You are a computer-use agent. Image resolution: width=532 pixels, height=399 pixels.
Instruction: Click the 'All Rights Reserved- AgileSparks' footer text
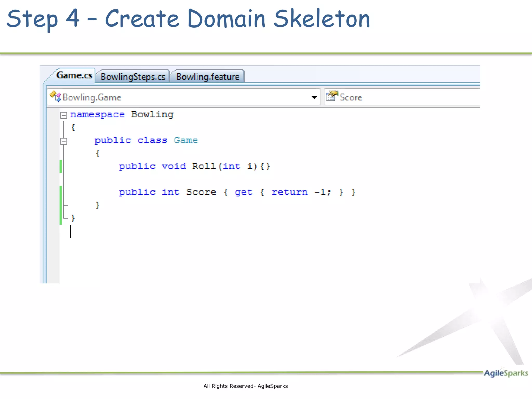coord(246,386)
